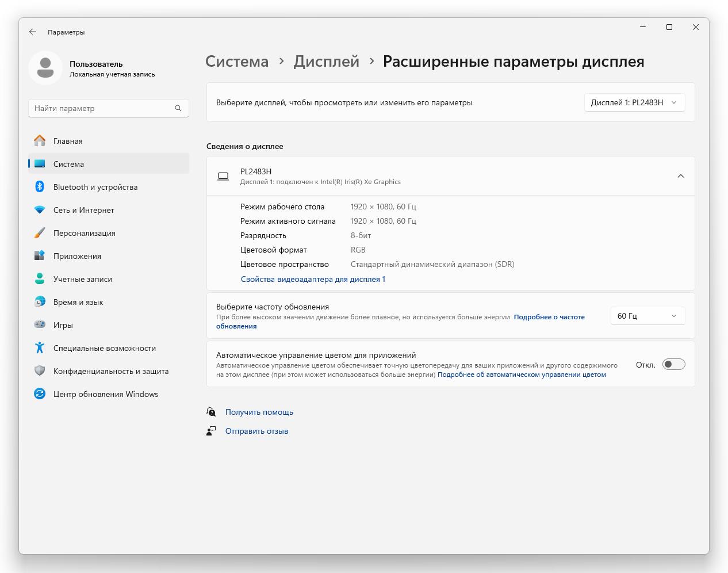Go back with the arrow icon
This screenshot has height=573, width=728.
pos(33,32)
